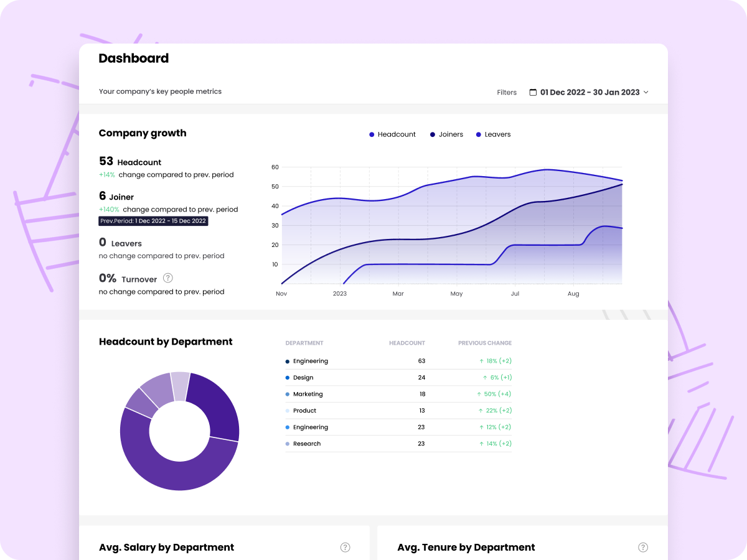This screenshot has width=747, height=560.
Task: Click the Prev.Period date badge
Action: pyautogui.click(x=153, y=221)
